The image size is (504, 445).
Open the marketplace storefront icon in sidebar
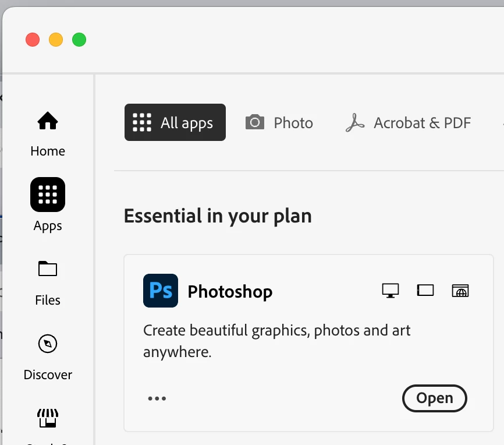(x=48, y=418)
